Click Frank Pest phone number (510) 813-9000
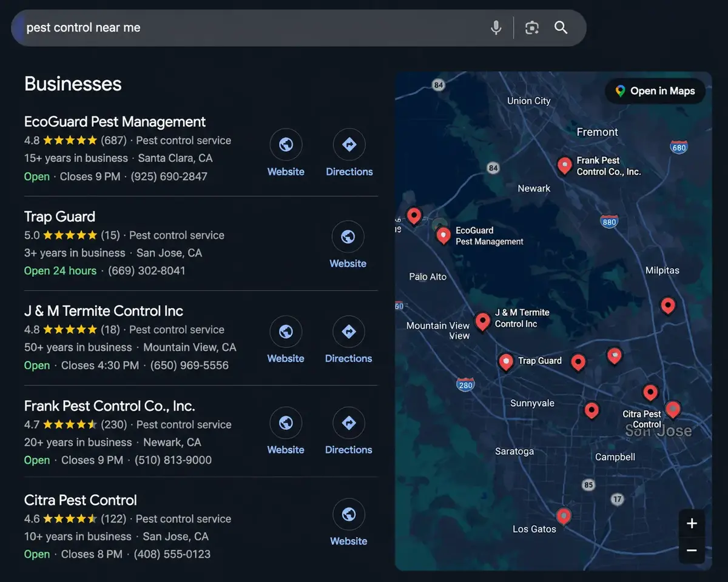The width and height of the screenshot is (728, 582). pyautogui.click(x=173, y=460)
